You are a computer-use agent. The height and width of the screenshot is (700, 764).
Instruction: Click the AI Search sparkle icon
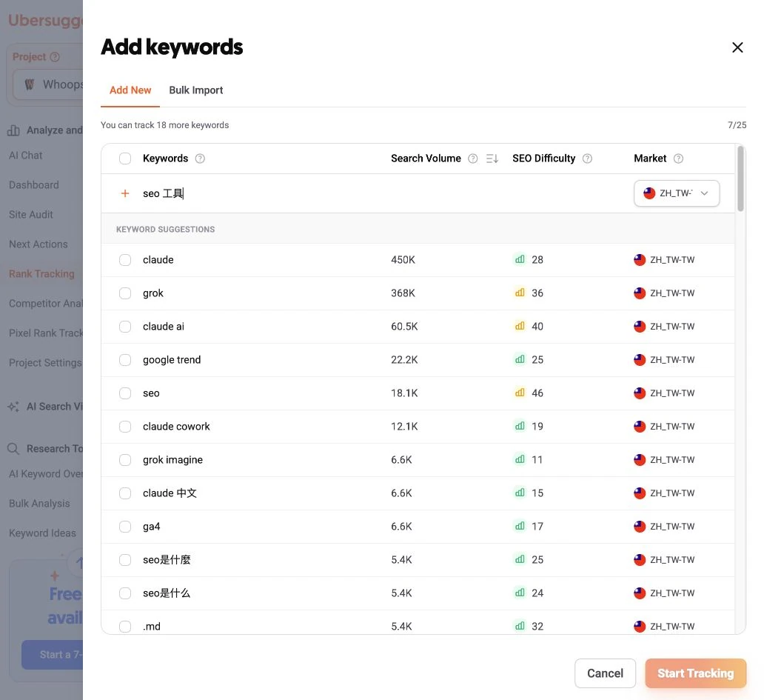(13, 407)
